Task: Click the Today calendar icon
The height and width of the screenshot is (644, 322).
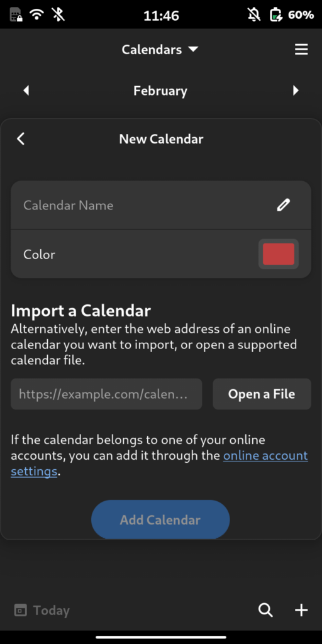Action: (x=20, y=610)
